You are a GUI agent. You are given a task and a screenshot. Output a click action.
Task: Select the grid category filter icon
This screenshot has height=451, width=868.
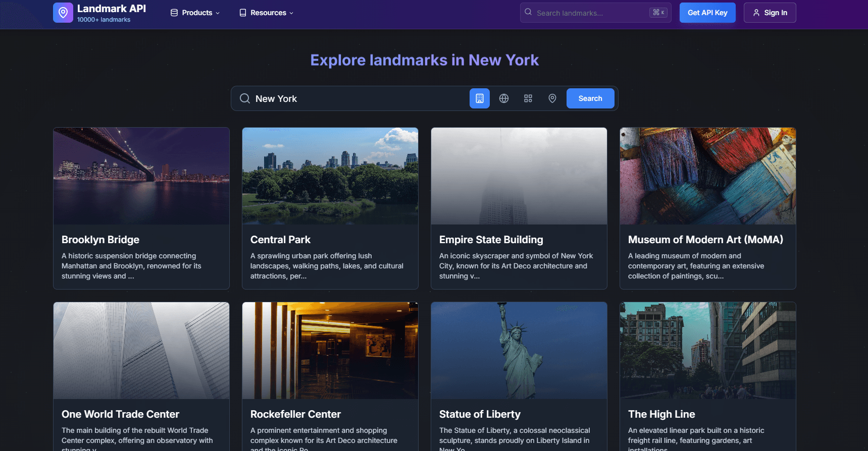coord(528,98)
